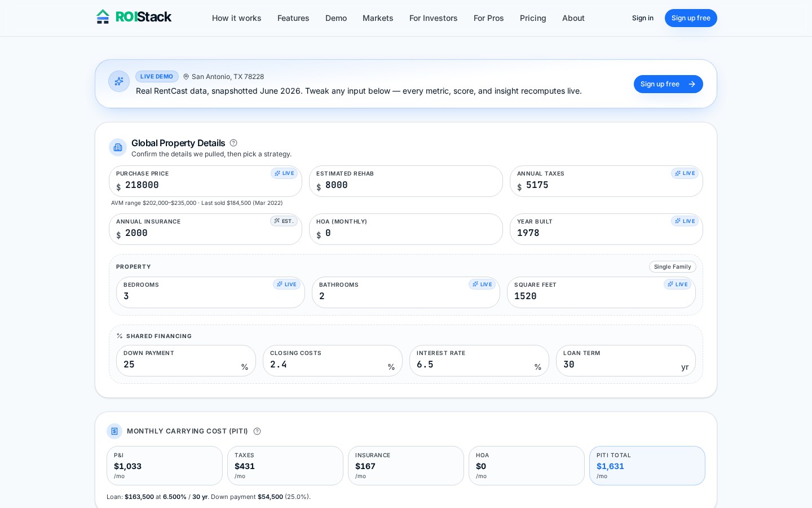Edit the HOA monthly field
The image size is (812, 508).
click(406, 229)
